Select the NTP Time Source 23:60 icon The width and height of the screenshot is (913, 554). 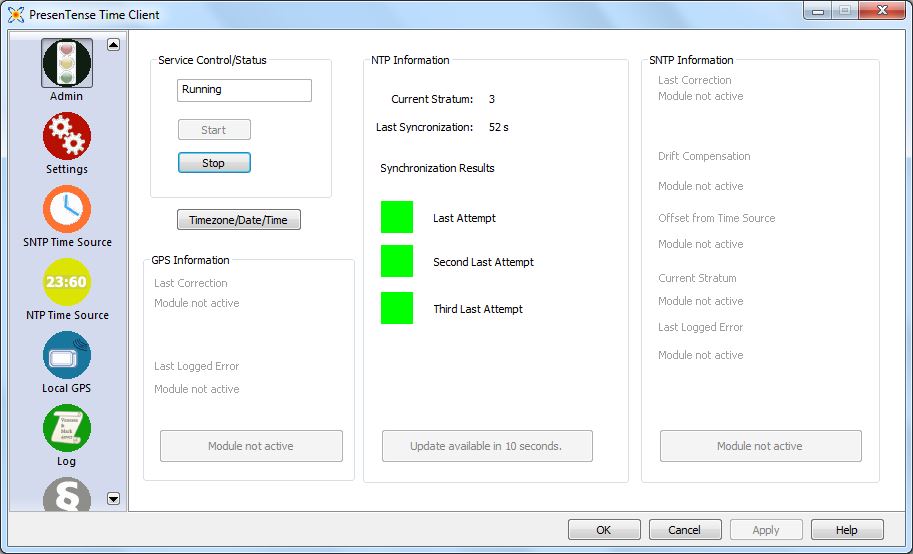(x=67, y=282)
